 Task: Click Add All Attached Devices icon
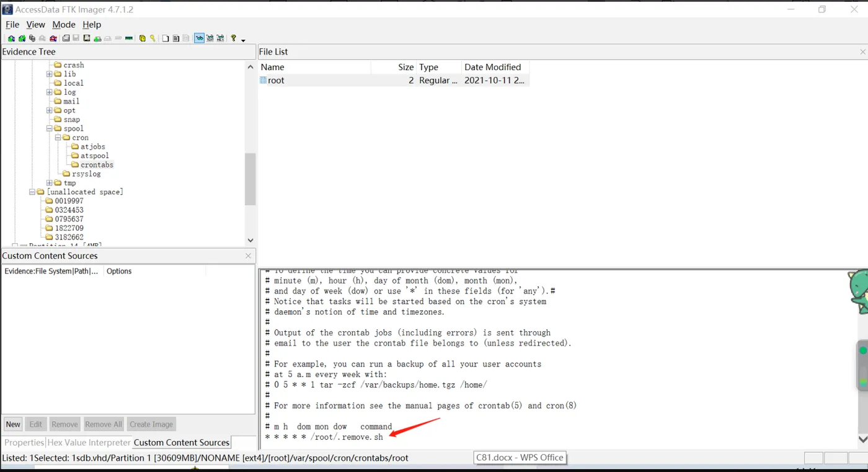(22, 38)
